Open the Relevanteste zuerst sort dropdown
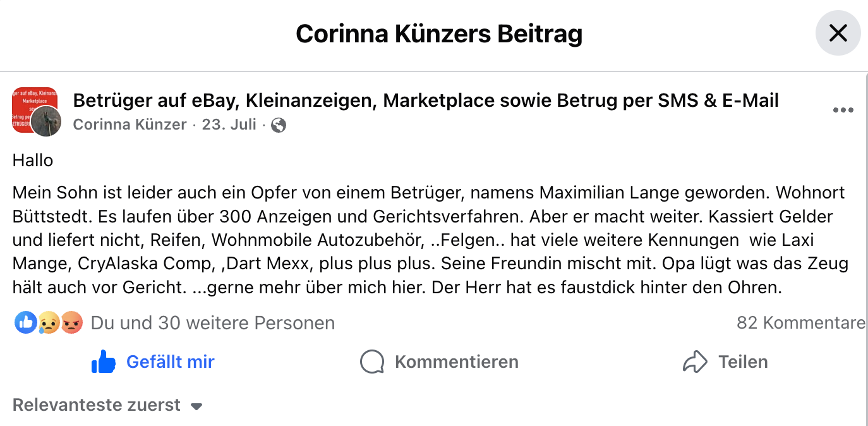Viewport: 868px width, 426px height. (x=108, y=405)
